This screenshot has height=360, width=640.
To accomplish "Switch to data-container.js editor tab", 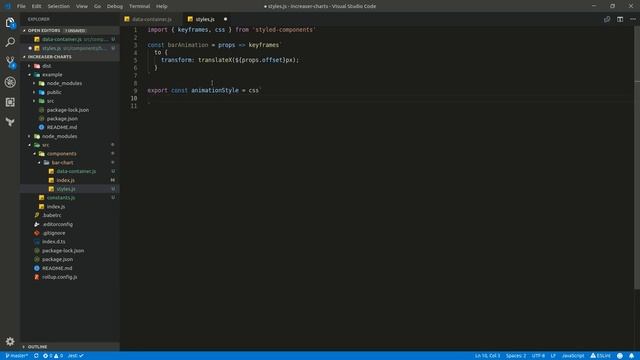I will (150, 19).
